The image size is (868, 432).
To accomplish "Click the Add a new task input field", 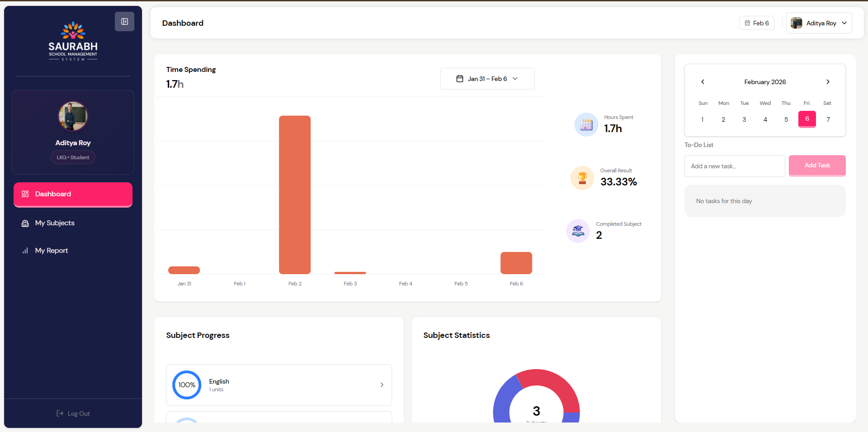I will pyautogui.click(x=734, y=166).
